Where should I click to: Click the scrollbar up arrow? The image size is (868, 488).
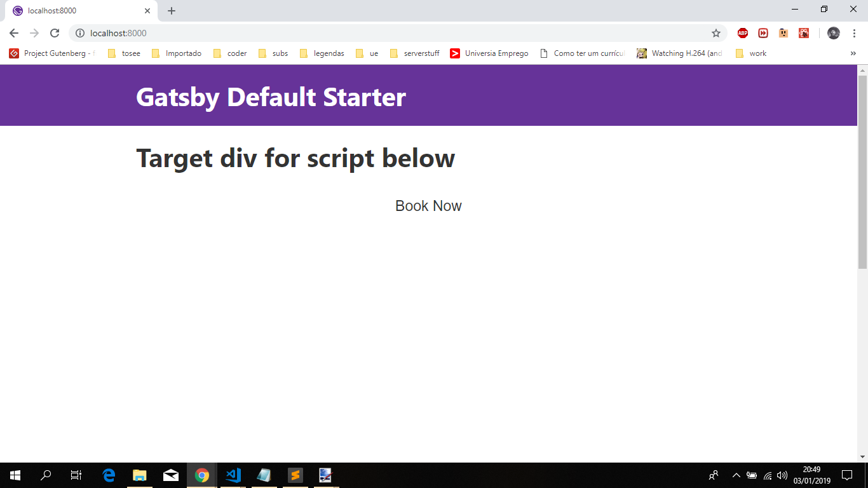point(862,69)
